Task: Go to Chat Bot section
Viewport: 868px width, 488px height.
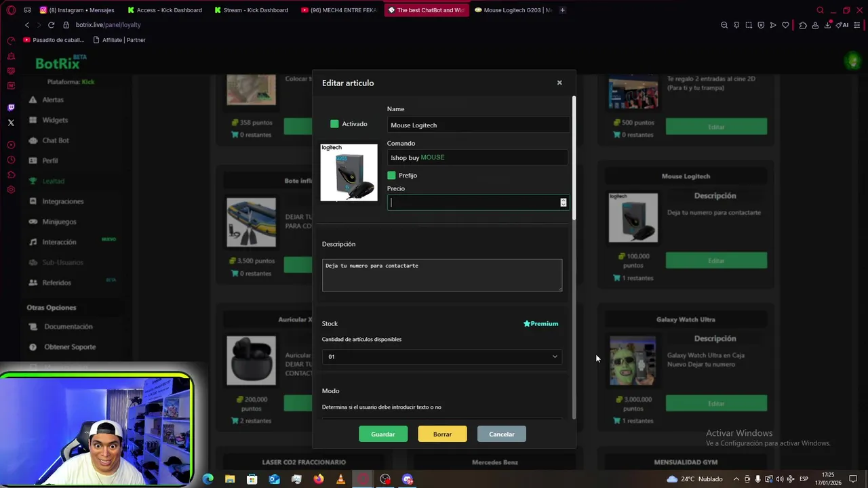Action: pyautogui.click(x=56, y=140)
